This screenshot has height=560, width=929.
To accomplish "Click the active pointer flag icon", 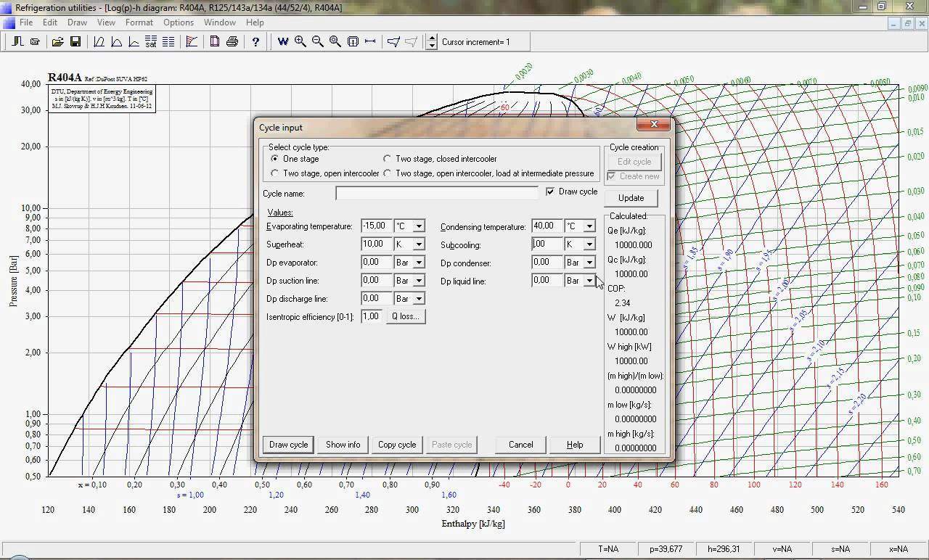I will 393,42.
